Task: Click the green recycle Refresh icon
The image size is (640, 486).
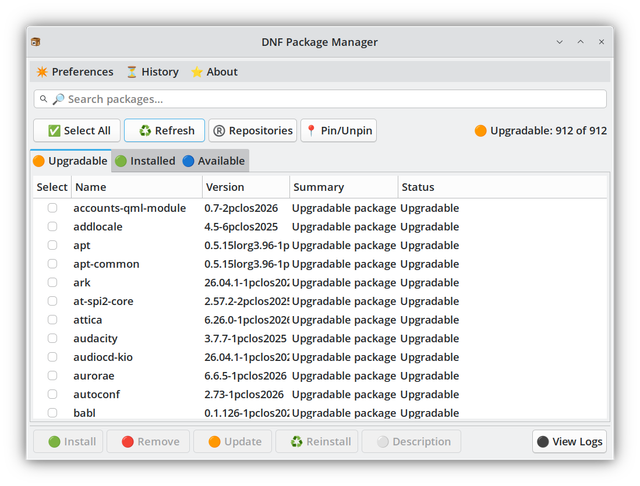Action: click(145, 131)
